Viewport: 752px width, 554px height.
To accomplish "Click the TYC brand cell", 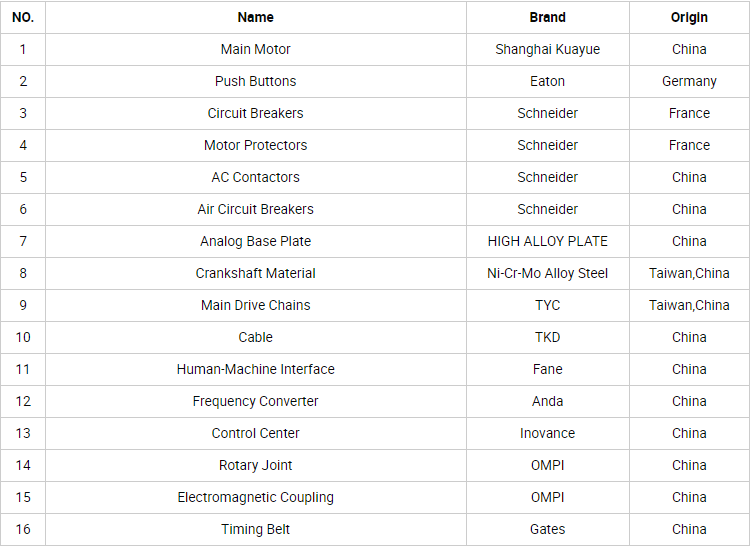I will coord(547,306).
